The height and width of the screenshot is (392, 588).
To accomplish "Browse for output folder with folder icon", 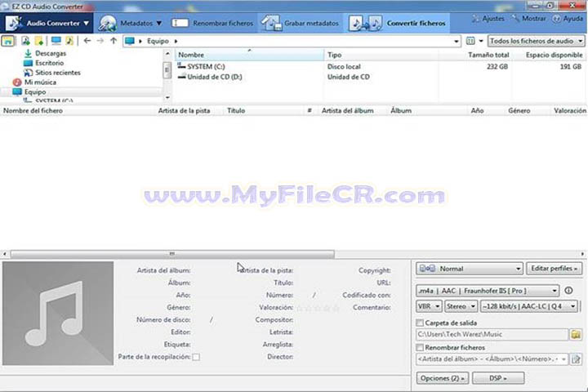I will (x=576, y=334).
